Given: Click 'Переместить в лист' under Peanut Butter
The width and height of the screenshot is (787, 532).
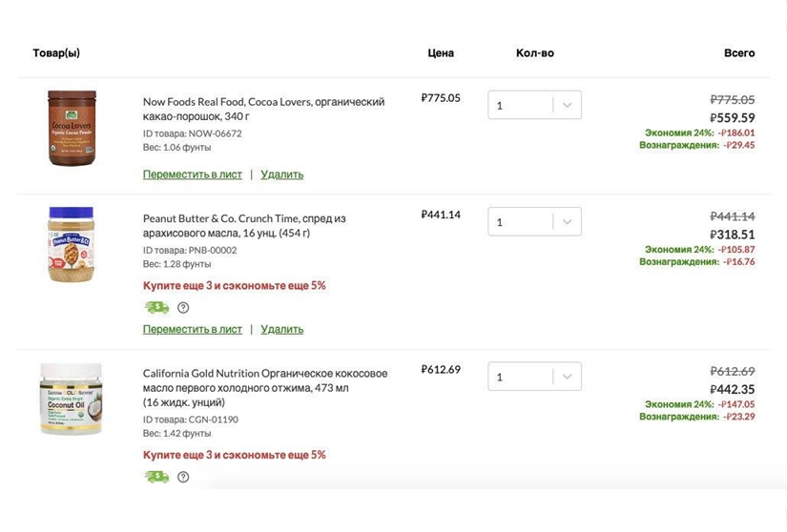Looking at the screenshot, I should (x=192, y=329).
